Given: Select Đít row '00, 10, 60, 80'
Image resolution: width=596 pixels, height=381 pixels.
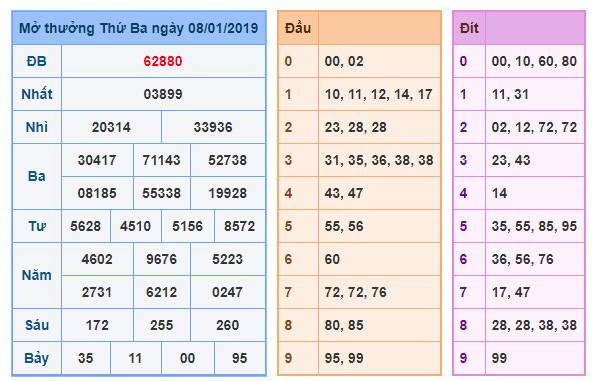Looking at the screenshot, I should click(534, 61).
